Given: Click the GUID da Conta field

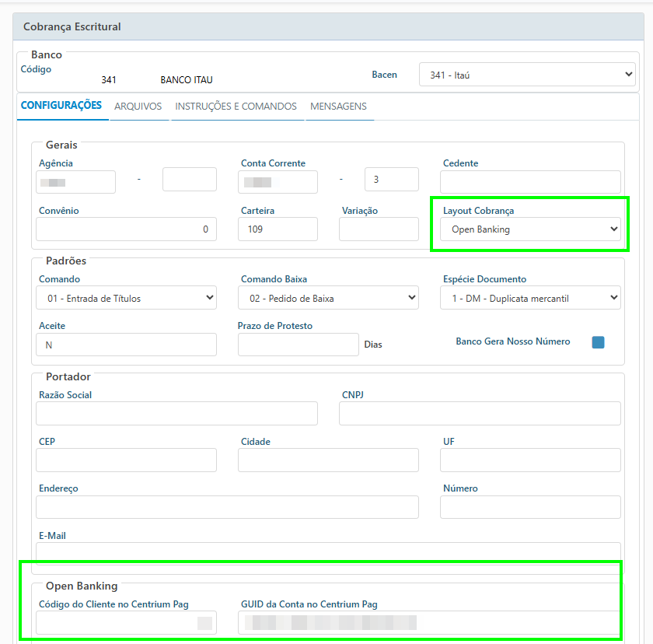Looking at the screenshot, I should (429, 622).
